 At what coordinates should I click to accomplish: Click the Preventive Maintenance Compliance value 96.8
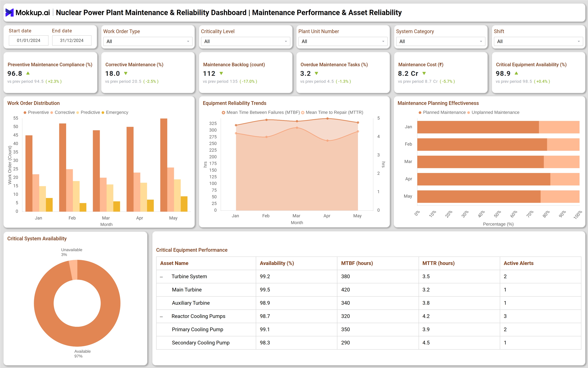[15, 73]
